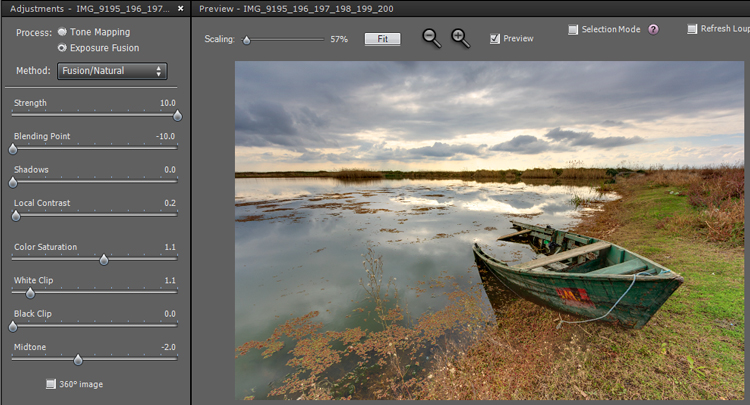750x405 pixels.
Task: Open Selection Mode help question mark
Action: point(653,30)
